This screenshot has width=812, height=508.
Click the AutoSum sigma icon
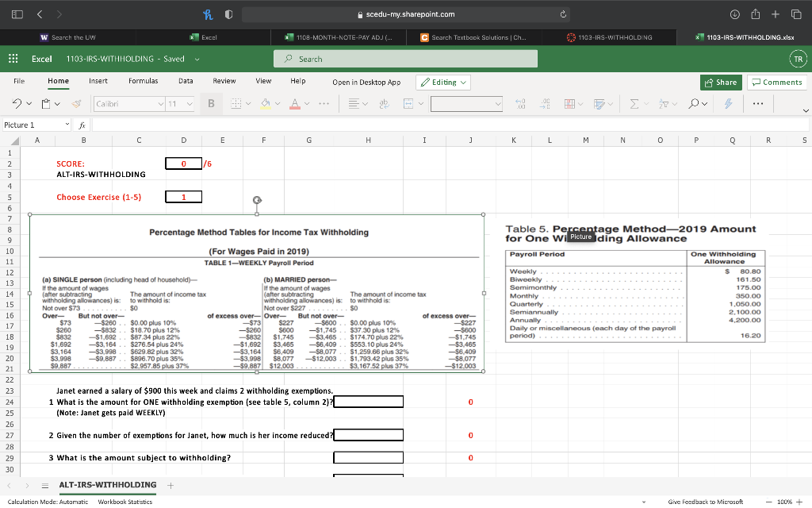[x=635, y=103]
